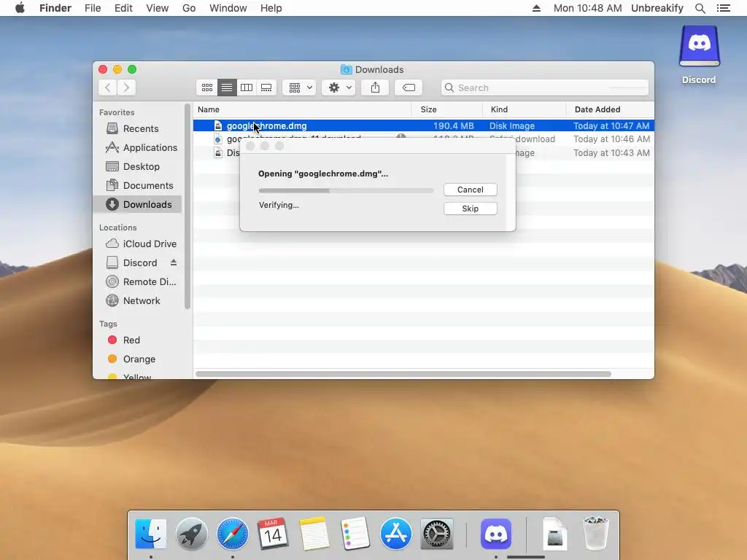Open the Edit menu

[123, 8]
